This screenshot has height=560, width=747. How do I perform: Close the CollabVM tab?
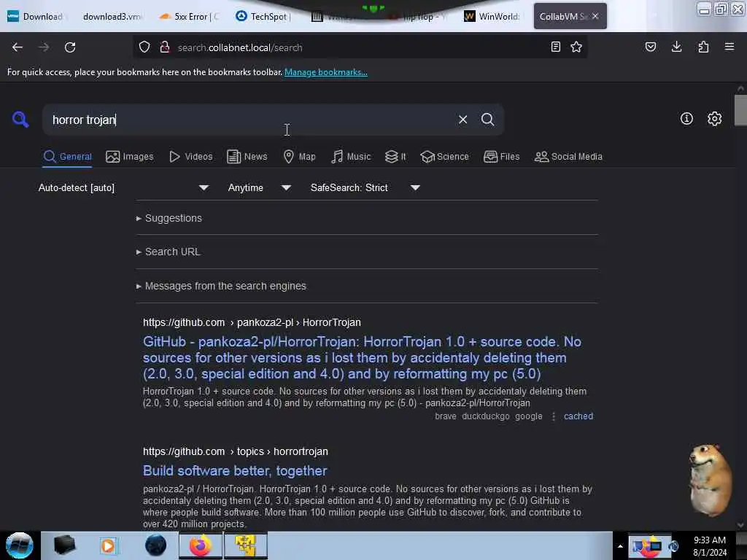click(595, 16)
